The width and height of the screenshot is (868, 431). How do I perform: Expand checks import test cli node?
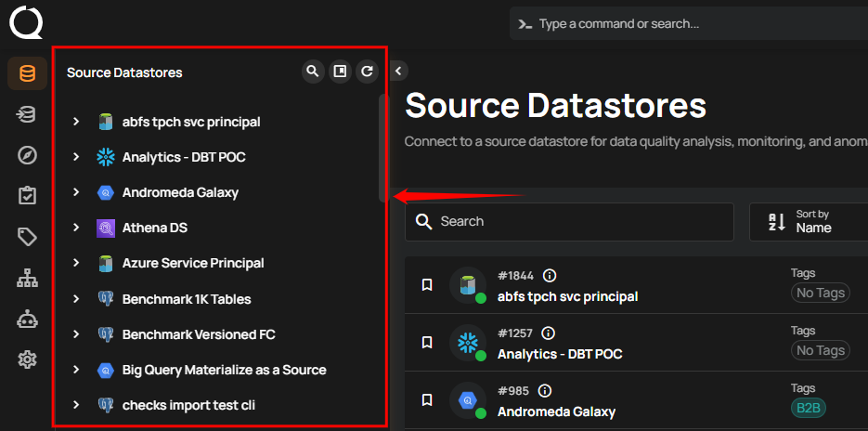76,405
